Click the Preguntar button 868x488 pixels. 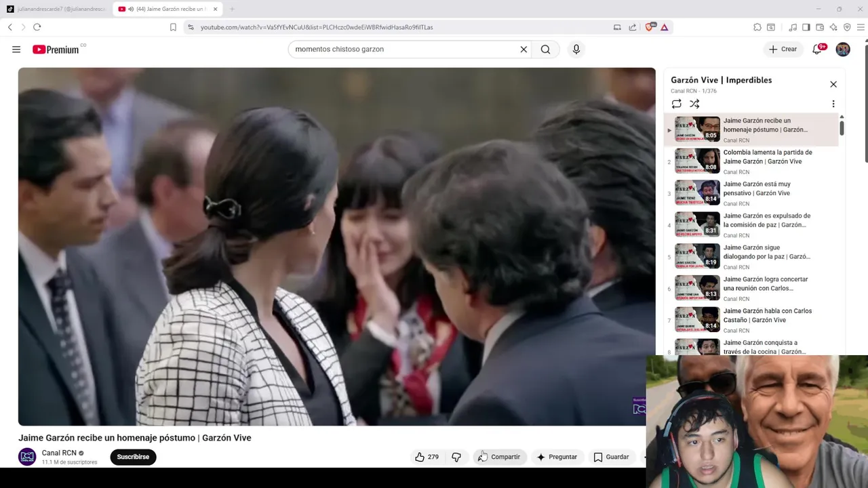coord(557,457)
